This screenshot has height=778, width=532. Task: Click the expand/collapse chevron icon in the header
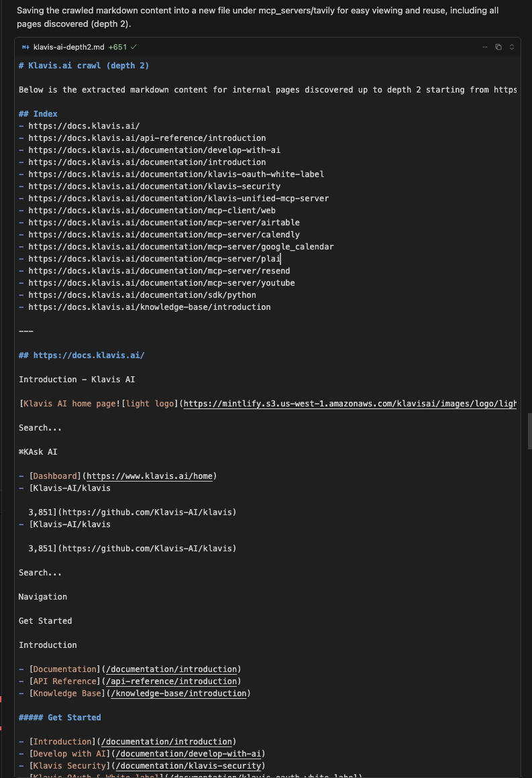tap(511, 47)
